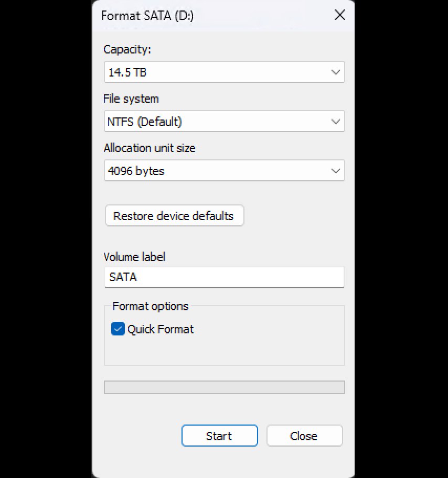The height and width of the screenshot is (478, 448).
Task: Click the Quick Format label text
Action: (161, 329)
